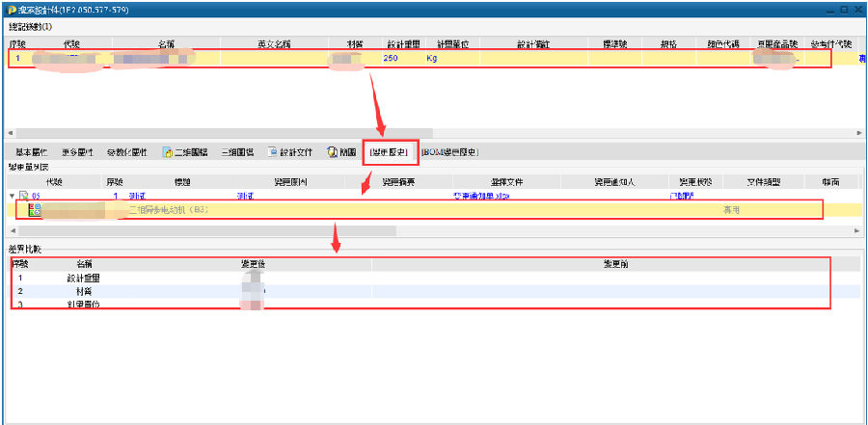Open the 更多屬性 tab
The height and width of the screenshot is (425, 868).
pyautogui.click(x=77, y=152)
